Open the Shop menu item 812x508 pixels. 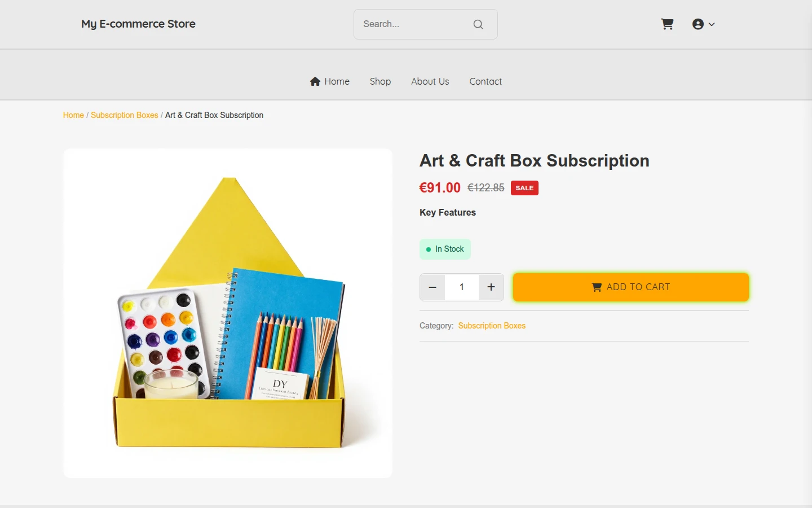[380, 81]
